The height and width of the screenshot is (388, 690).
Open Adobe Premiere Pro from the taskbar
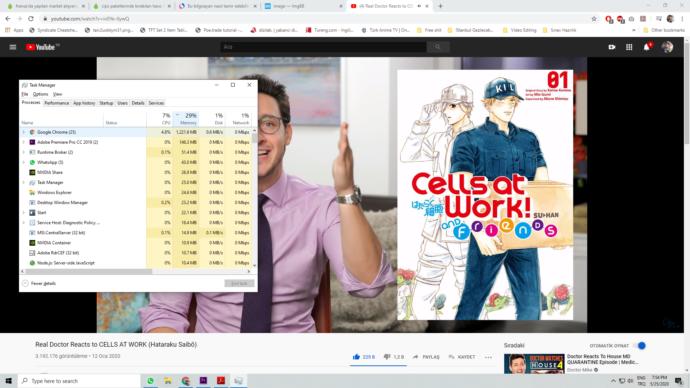click(203, 381)
